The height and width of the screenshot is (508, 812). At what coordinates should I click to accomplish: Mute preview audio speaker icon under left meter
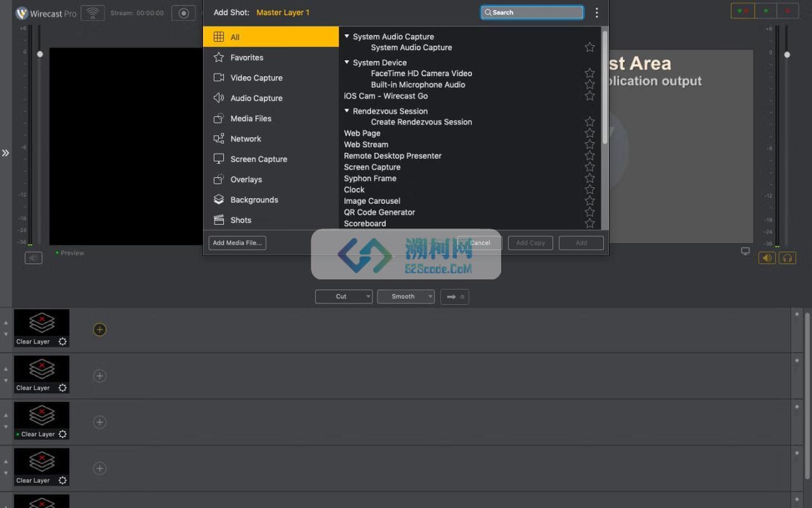click(x=34, y=258)
